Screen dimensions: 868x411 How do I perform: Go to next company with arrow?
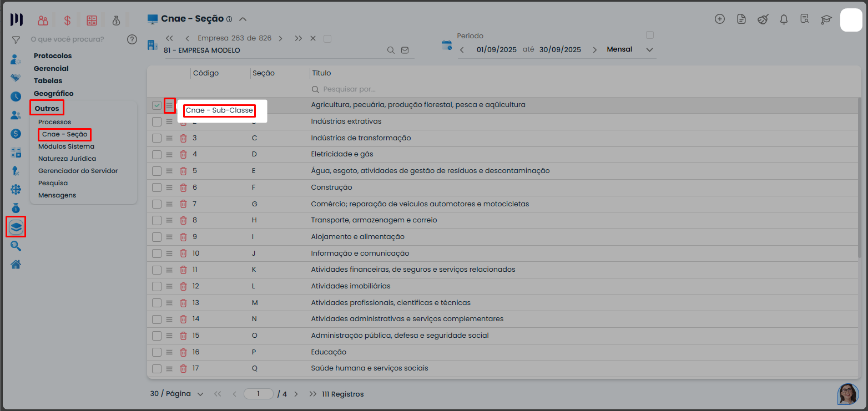tap(280, 39)
